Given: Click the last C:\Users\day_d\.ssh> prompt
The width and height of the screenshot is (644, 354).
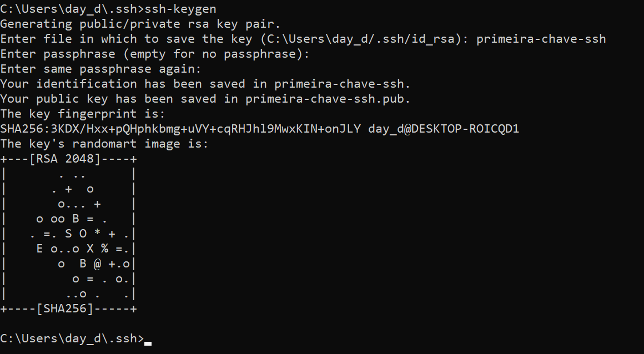Looking at the screenshot, I should click(72, 338).
